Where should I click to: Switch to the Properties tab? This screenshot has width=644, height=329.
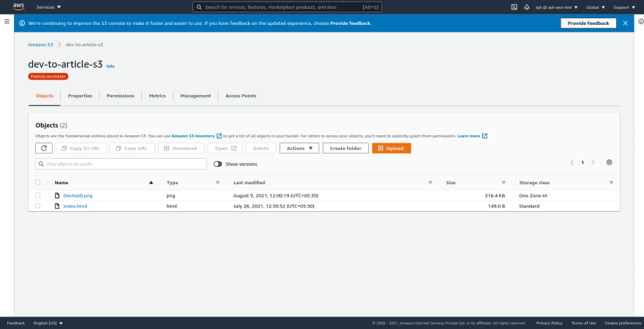pos(80,96)
